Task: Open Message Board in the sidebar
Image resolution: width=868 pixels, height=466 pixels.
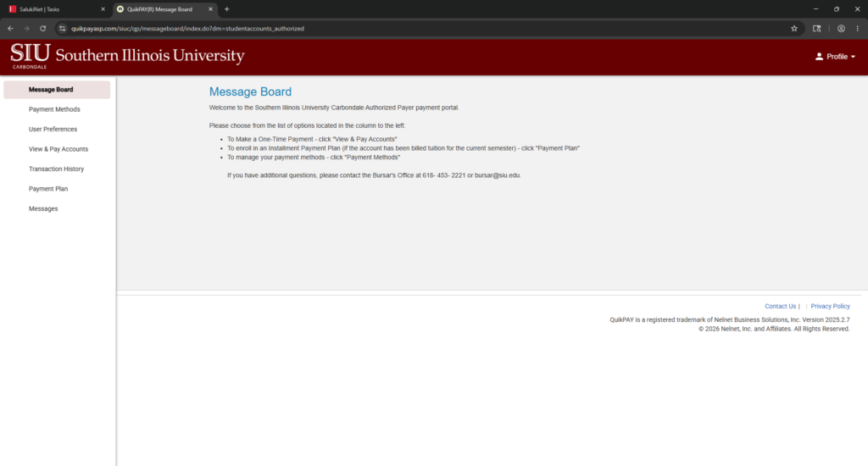Action: click(57, 90)
